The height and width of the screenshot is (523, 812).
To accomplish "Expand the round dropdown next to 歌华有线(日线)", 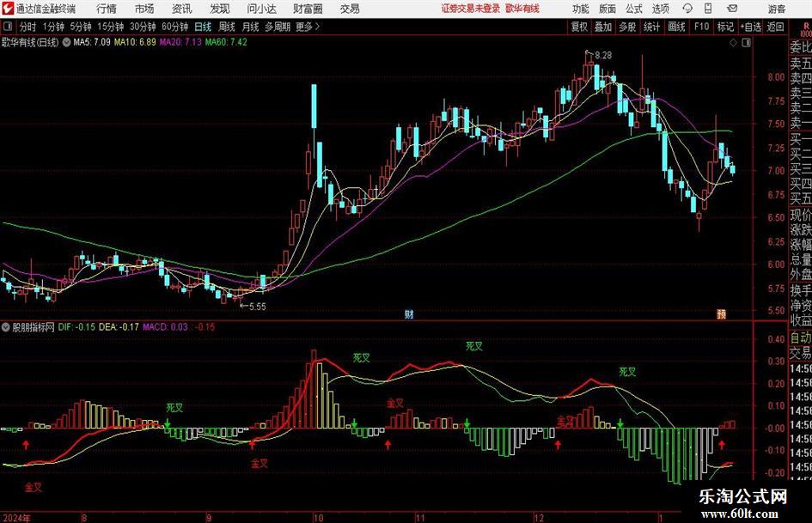I will pos(66,42).
